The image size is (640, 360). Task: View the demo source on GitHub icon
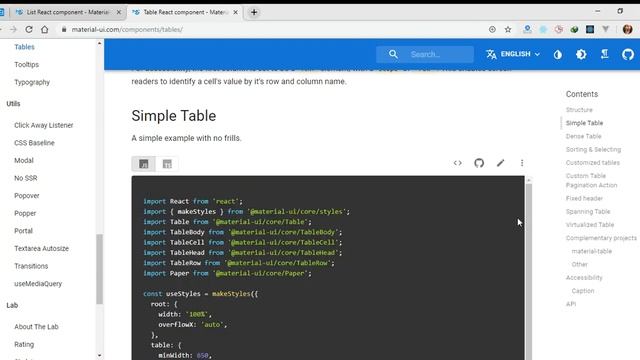479,163
